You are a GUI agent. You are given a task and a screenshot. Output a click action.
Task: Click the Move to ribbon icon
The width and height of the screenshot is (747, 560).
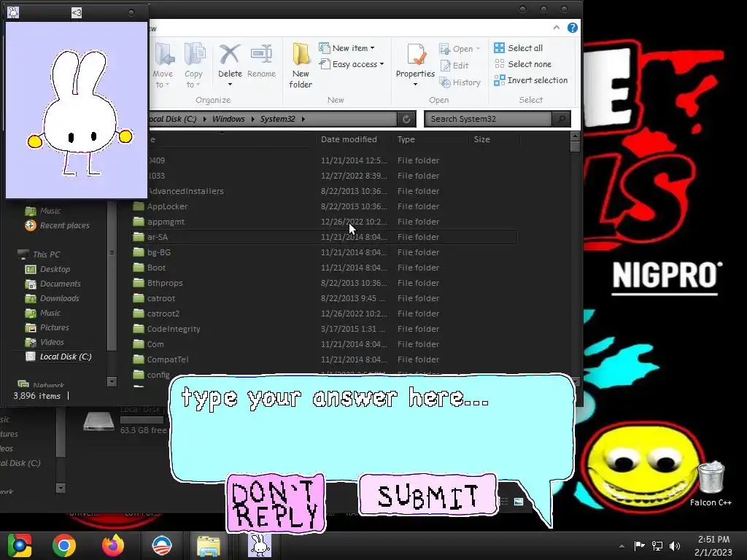click(163, 65)
